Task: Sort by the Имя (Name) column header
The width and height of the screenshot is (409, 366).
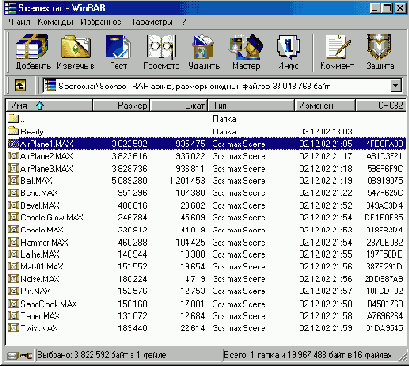Action: click(49, 106)
